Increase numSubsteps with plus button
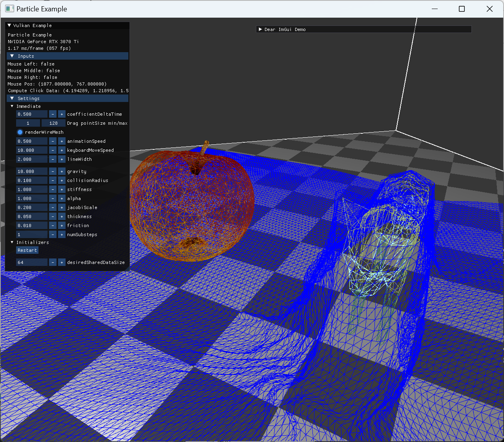The height and width of the screenshot is (442, 504). 62,235
